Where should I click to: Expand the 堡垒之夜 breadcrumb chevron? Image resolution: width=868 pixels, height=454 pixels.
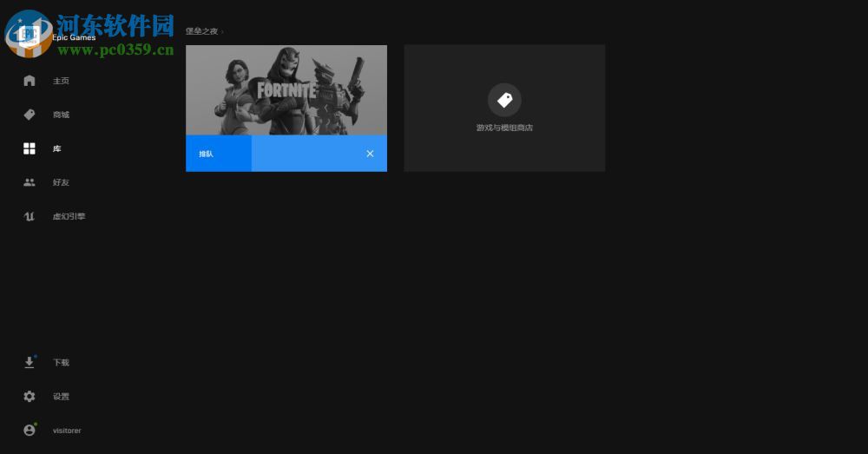222,31
